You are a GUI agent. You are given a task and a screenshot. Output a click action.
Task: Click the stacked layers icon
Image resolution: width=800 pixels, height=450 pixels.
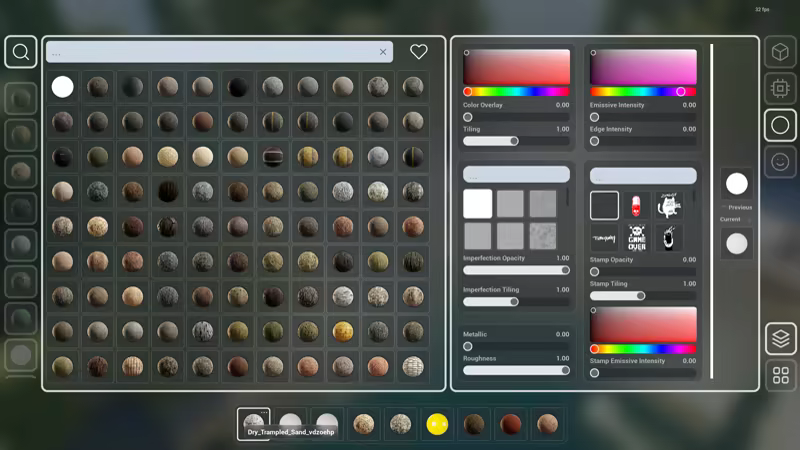781,339
